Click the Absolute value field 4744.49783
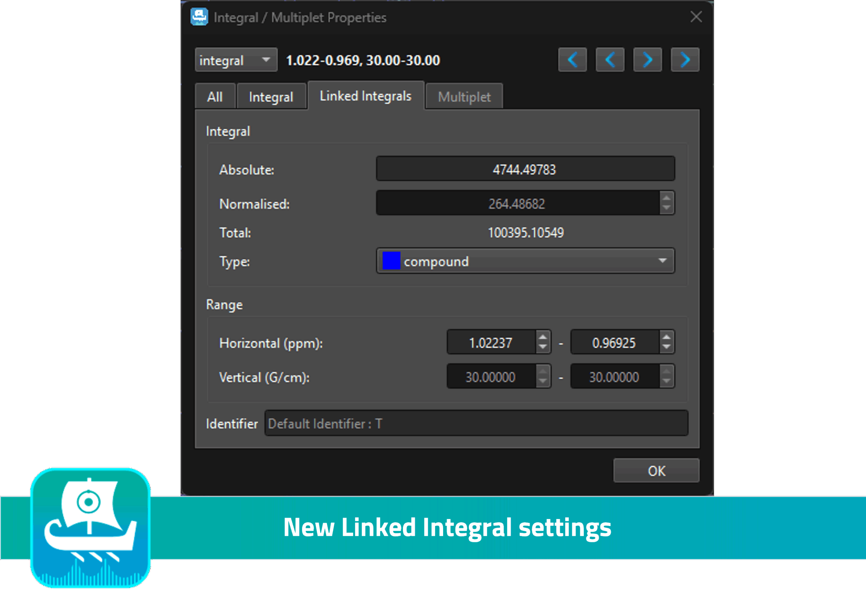The height and width of the screenshot is (616, 866). tap(525, 169)
